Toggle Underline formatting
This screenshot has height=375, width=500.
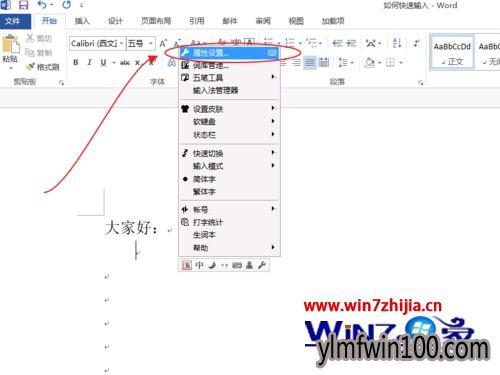(103, 62)
